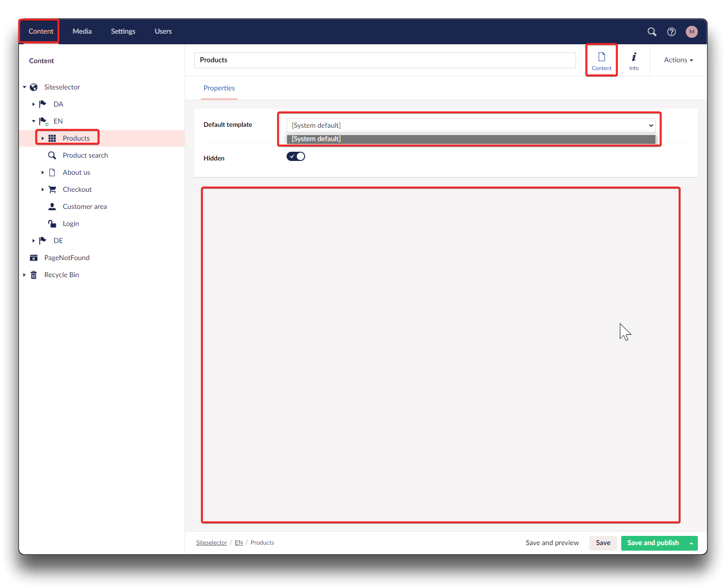Viewport: 726px width, 588px height.
Task: Go to the Media section
Action: pyautogui.click(x=82, y=31)
